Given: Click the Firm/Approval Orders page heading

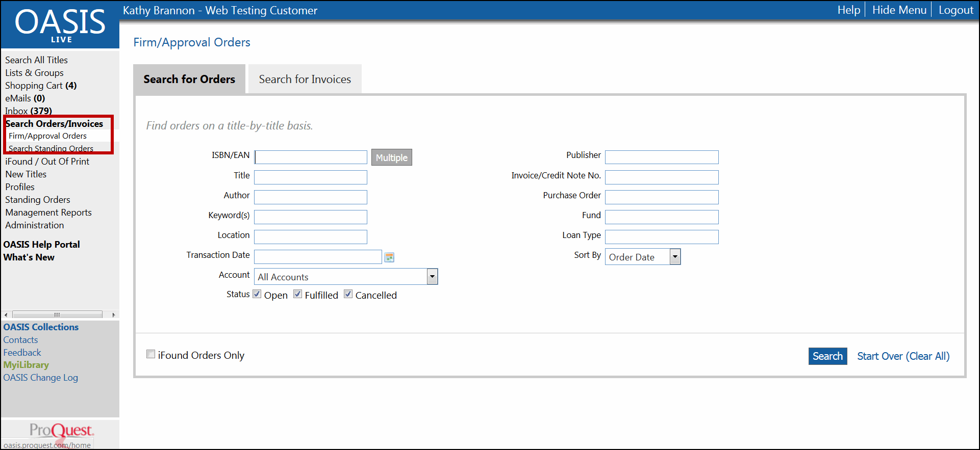Looking at the screenshot, I should coord(192,42).
